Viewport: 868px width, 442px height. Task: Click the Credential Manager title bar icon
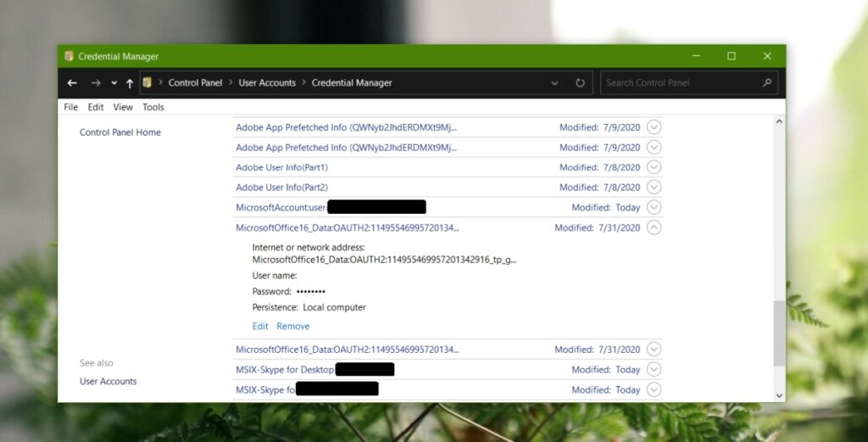[x=70, y=56]
